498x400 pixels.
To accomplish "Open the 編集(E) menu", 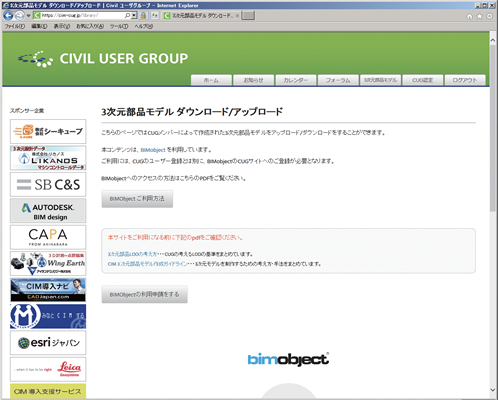I will click(x=39, y=26).
